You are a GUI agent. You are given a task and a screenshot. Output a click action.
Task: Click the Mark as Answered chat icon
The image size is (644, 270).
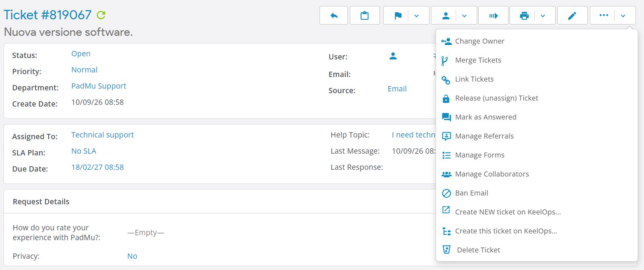[x=446, y=117]
